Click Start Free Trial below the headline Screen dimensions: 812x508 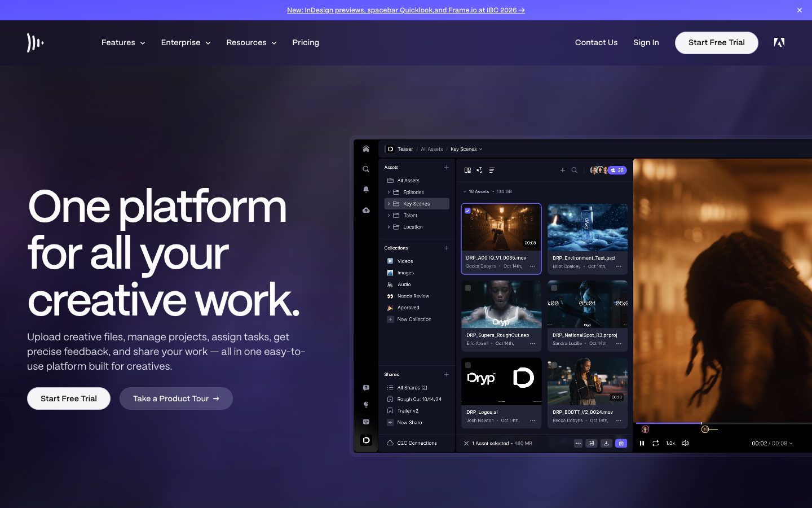69,398
